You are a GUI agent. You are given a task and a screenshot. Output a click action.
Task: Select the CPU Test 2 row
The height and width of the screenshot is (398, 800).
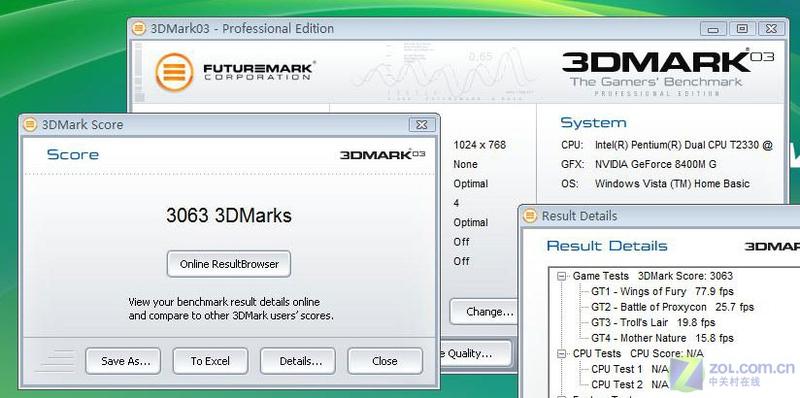point(630,384)
